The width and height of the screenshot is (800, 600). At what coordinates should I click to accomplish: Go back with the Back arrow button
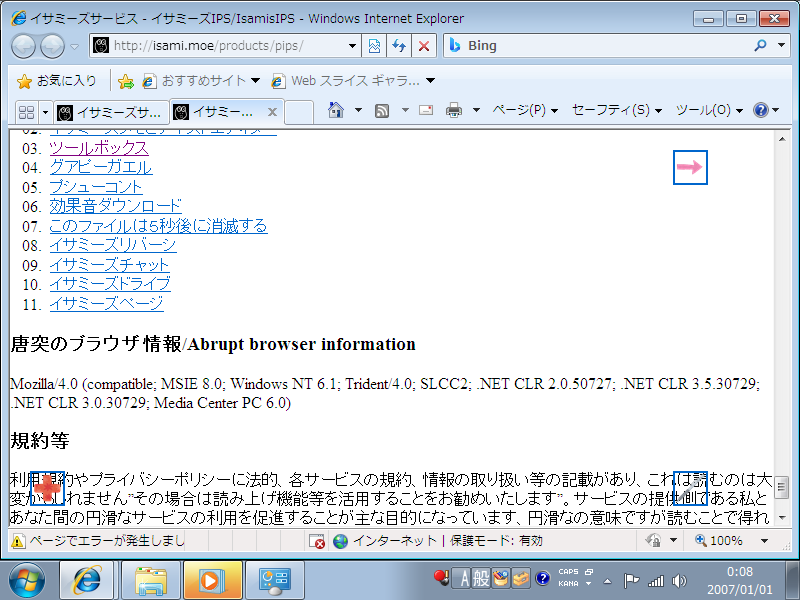[23, 46]
